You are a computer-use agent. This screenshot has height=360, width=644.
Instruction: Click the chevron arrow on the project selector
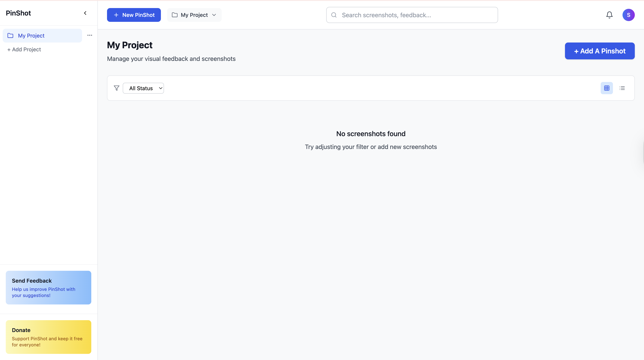(214, 15)
